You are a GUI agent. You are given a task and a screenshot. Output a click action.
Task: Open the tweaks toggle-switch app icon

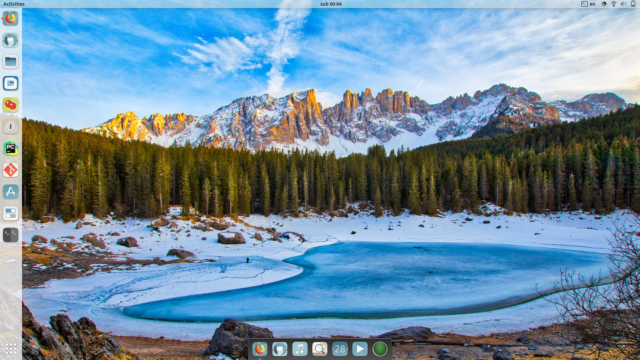[11, 213]
